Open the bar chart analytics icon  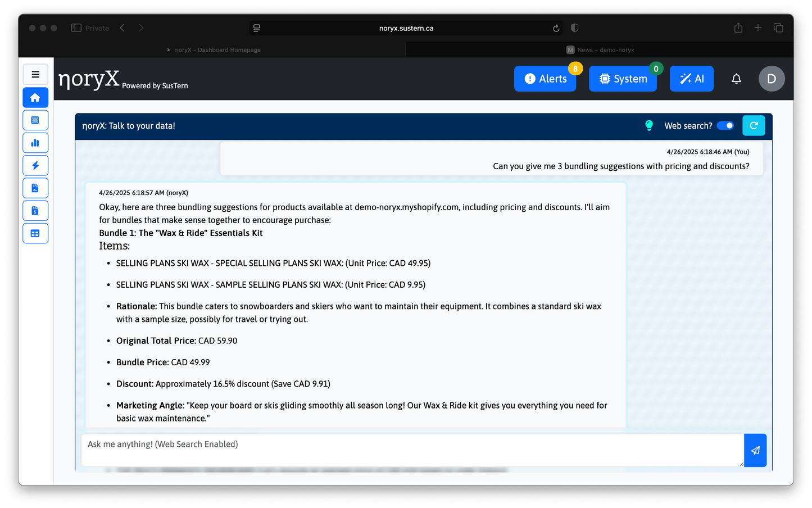tap(35, 143)
